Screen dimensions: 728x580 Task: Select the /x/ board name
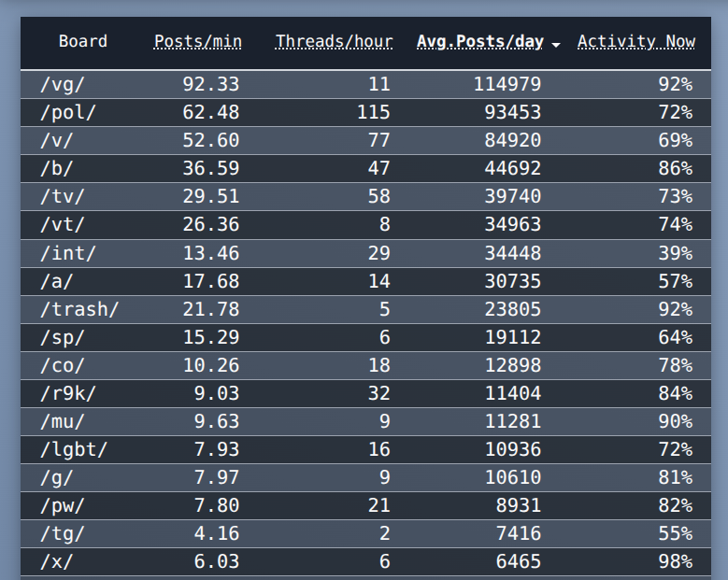click(x=57, y=562)
